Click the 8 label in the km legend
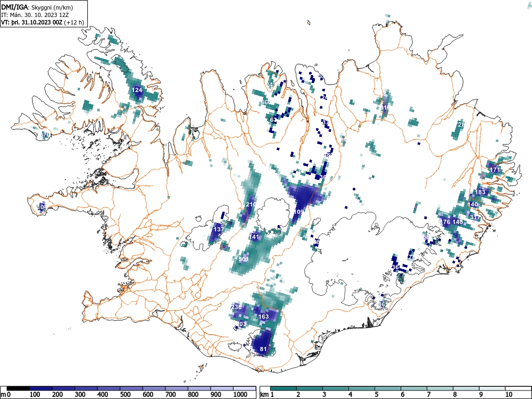The width and height of the screenshot is (532, 399). tap(455, 394)
